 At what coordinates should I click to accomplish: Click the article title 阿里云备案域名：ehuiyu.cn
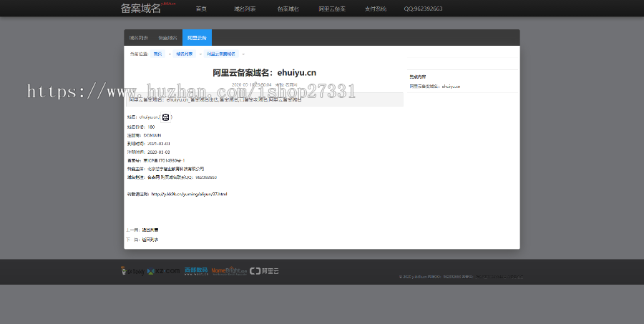265,73
